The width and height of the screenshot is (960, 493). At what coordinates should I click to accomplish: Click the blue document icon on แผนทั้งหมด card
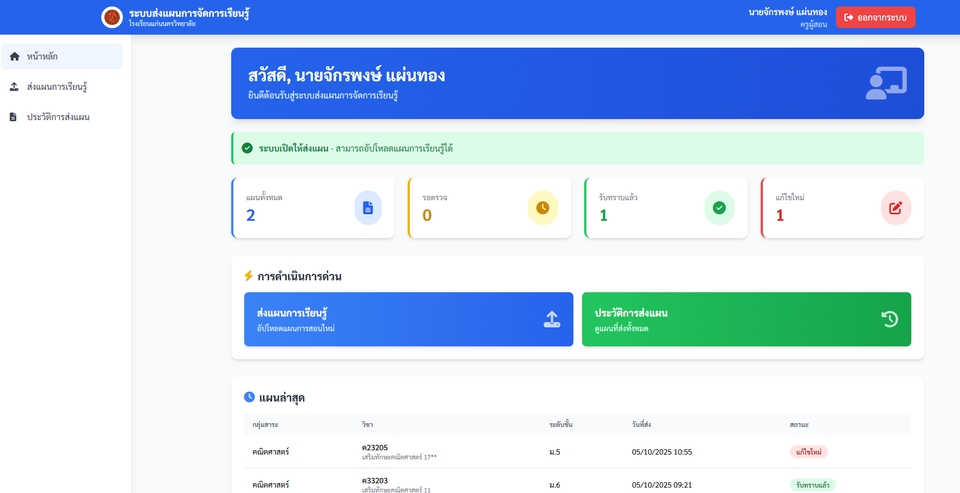point(368,208)
